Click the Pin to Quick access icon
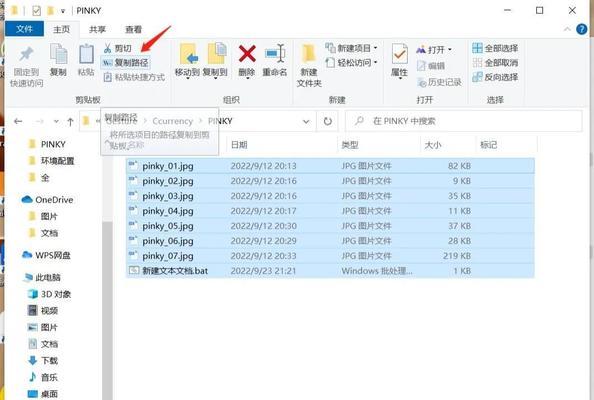The width and height of the screenshot is (594, 400). coord(26,54)
